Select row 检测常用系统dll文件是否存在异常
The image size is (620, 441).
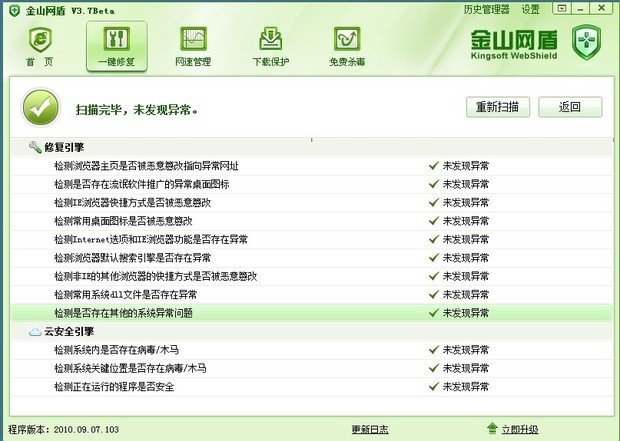click(312, 295)
